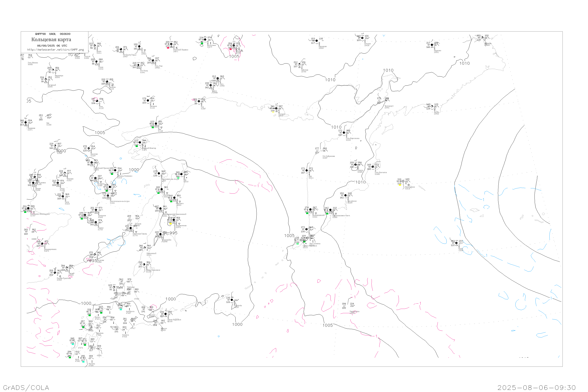Click the yellow square at Никольское station
This screenshot has height=392, width=588.
pos(400,185)
